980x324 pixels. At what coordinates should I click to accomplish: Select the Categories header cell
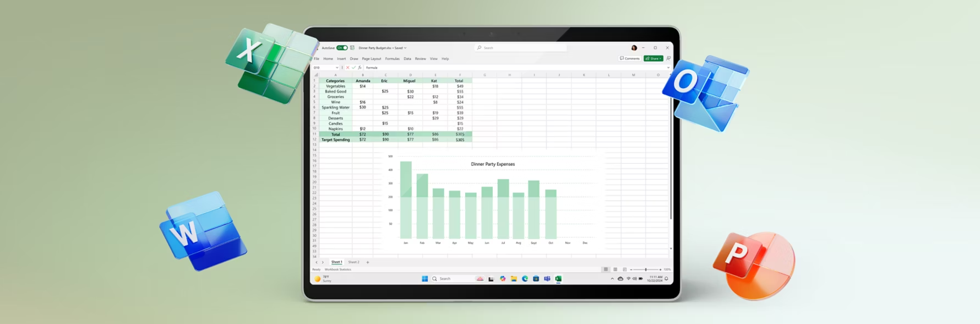(335, 81)
